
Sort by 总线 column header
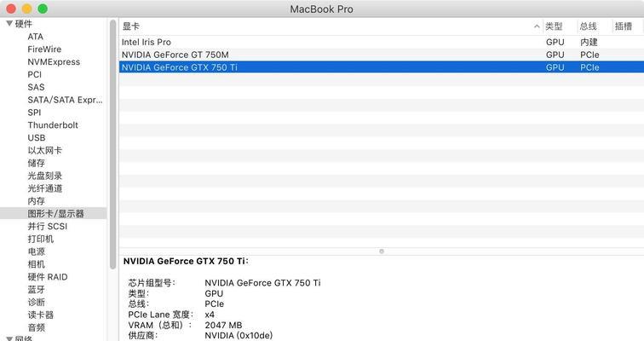[x=588, y=26]
